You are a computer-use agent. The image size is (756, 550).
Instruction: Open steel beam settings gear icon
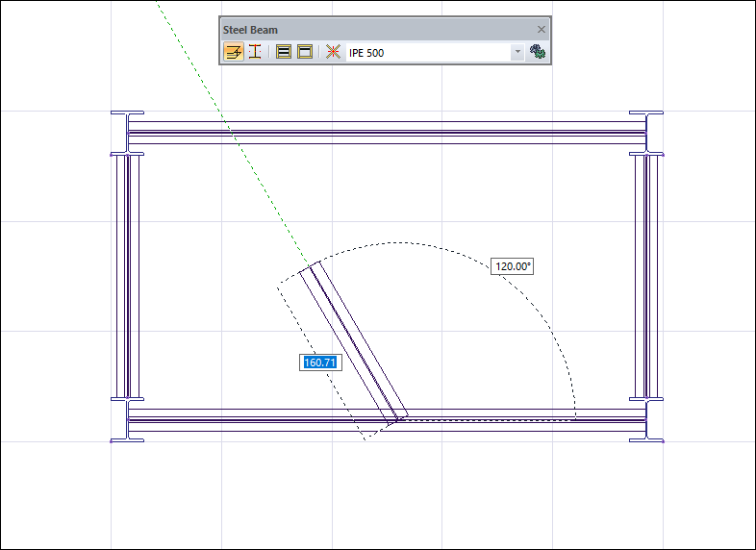pos(538,52)
